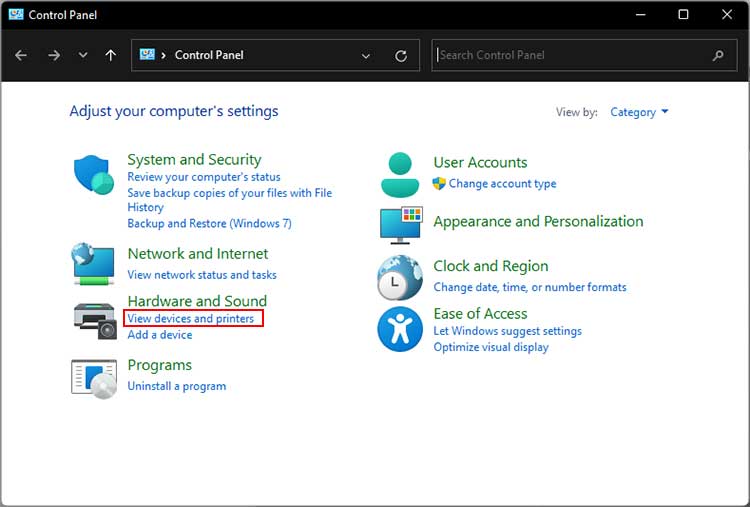The width and height of the screenshot is (750, 507).
Task: Expand the View by Category dropdown
Action: [x=639, y=112]
